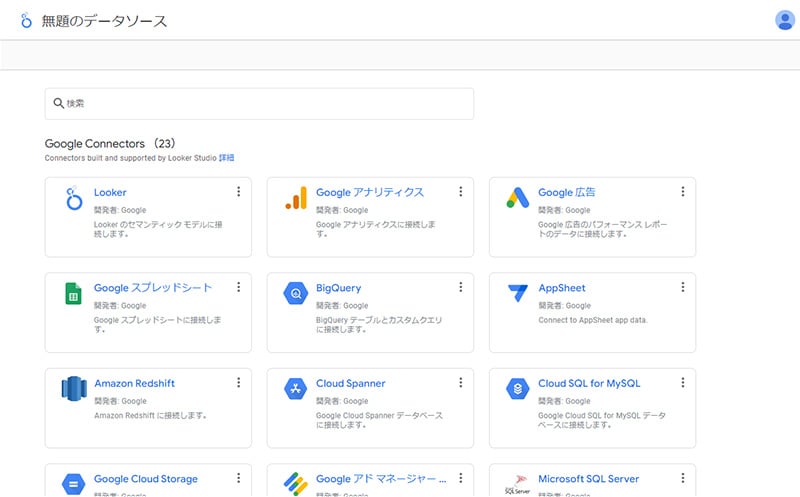Select the Amazon Redshift icon
Viewport: 800px width, 497px height.
coord(74,389)
